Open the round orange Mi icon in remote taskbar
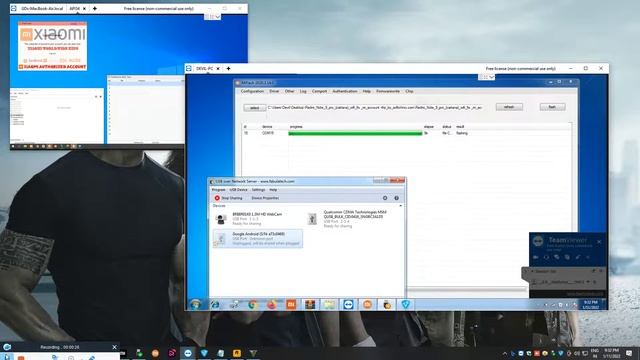This screenshot has height=360, width=640. [367, 304]
